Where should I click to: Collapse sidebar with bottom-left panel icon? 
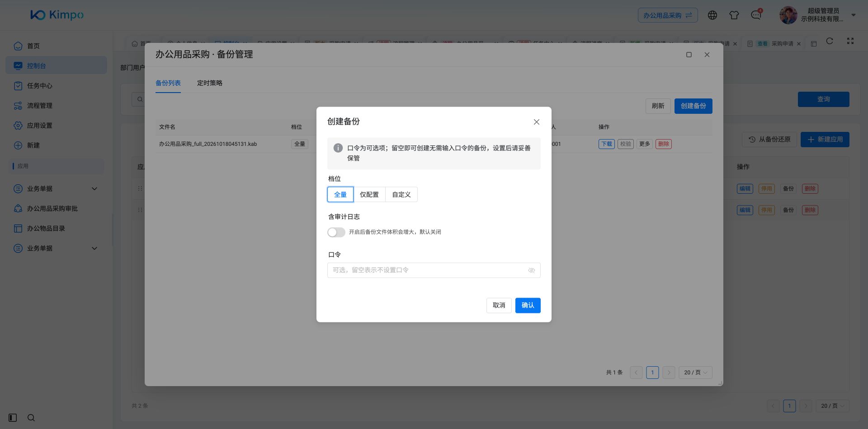tap(13, 418)
